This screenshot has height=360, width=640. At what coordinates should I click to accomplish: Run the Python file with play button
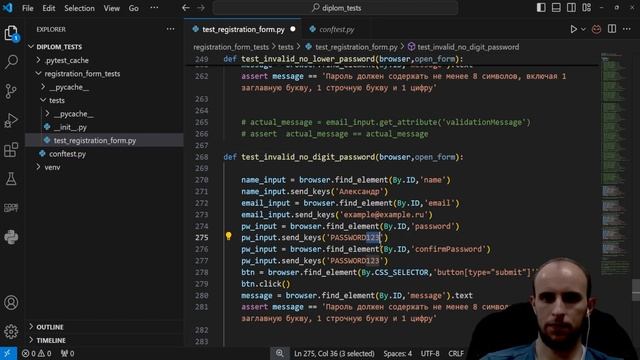[x=573, y=29]
